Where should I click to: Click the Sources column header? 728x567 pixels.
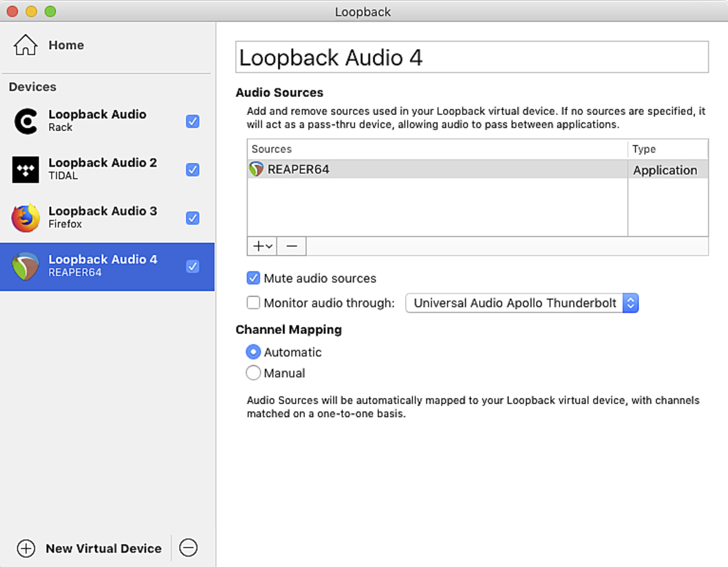(x=437, y=149)
